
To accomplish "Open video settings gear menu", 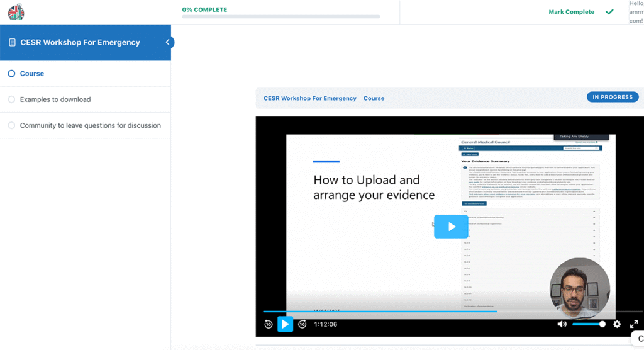I will 617,324.
